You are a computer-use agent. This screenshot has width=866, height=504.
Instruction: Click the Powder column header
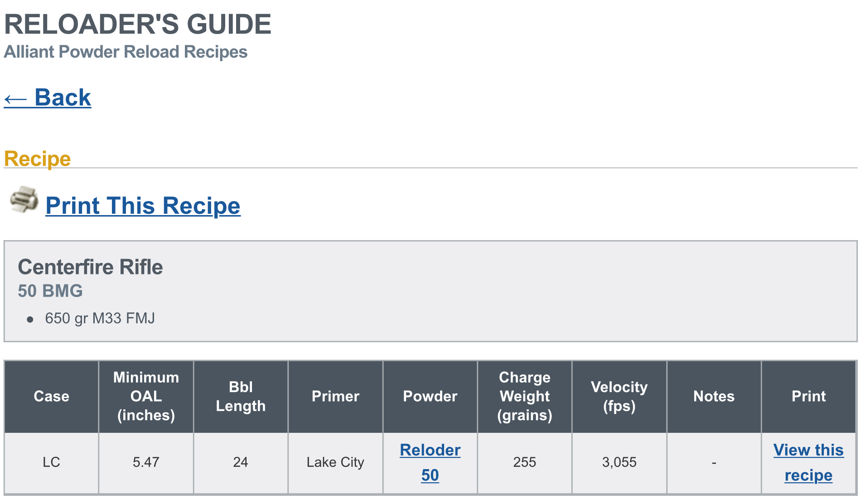click(430, 396)
